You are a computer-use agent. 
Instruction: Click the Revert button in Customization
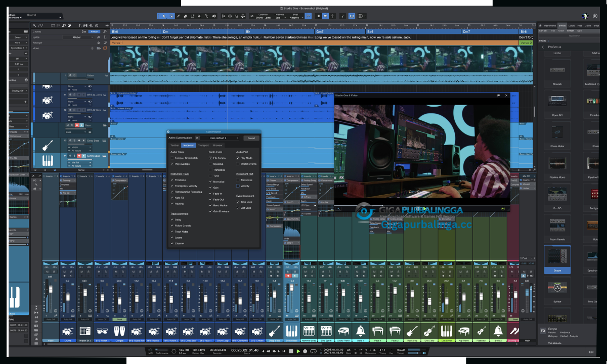pos(251,138)
